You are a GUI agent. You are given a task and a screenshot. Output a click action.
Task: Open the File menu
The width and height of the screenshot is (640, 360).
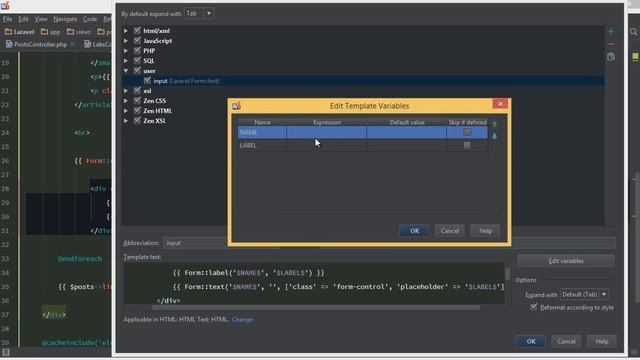tap(7, 19)
